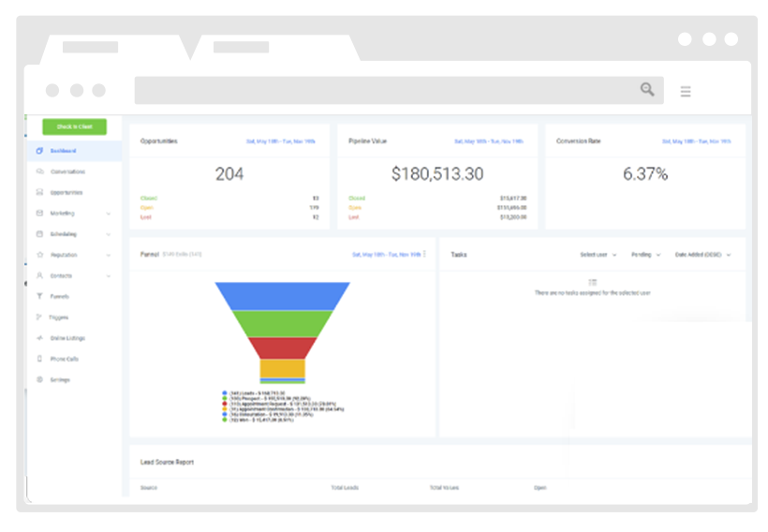
Task: Open the browser hamburger menu icon
Action: pyautogui.click(x=686, y=91)
